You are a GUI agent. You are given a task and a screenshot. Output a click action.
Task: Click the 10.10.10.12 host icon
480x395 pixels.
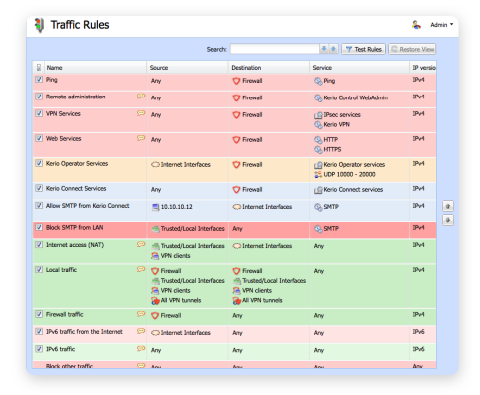[155, 207]
